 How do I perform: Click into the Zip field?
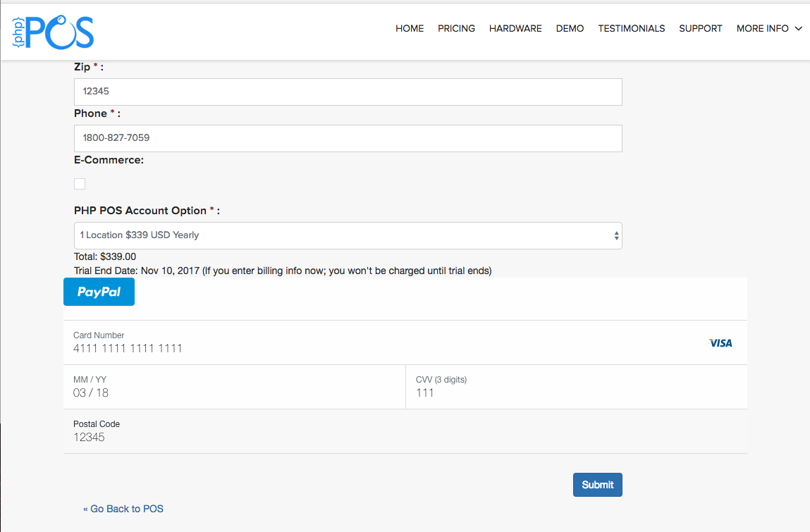pos(348,92)
